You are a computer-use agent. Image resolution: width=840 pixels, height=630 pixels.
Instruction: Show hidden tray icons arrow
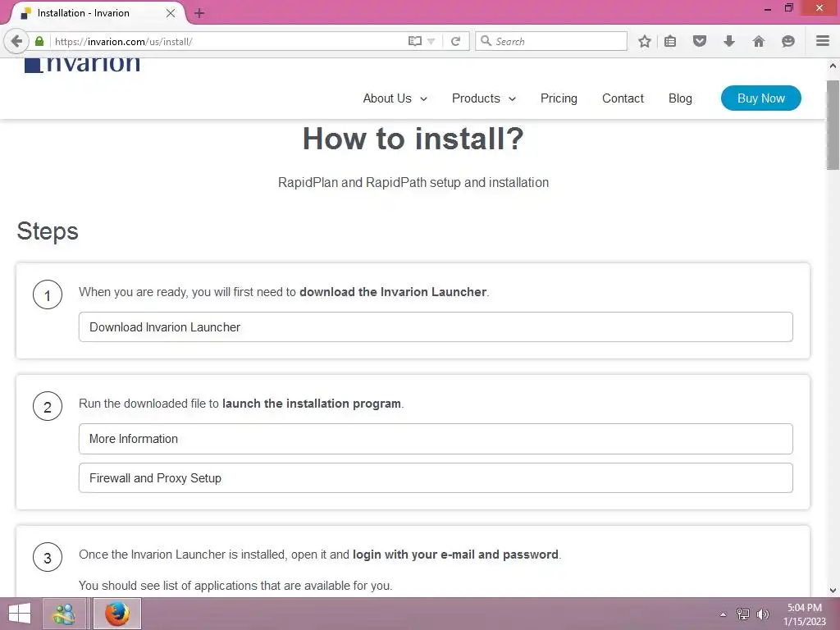coord(723,614)
